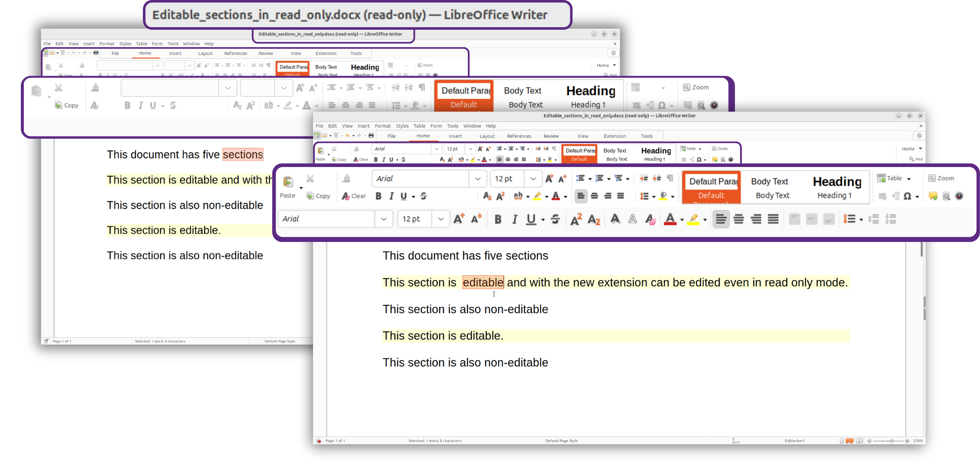Click zoom-in plus in front window status bar
This screenshot has width=980, height=467.
point(907,441)
